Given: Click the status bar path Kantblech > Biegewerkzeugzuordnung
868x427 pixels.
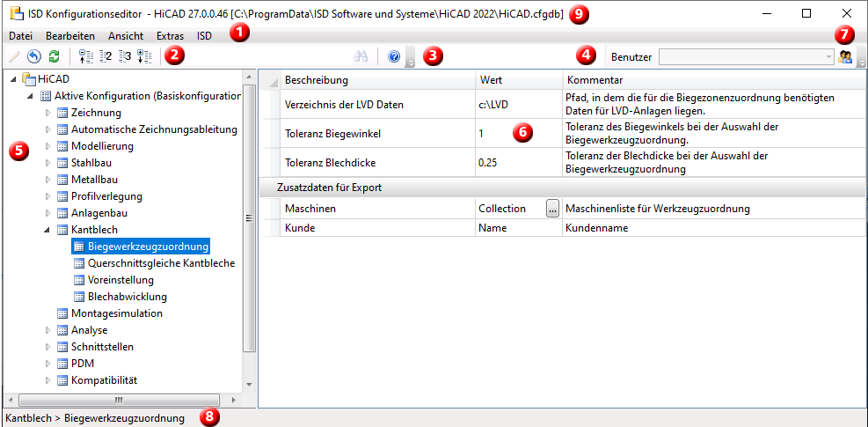Looking at the screenshot, I should (95, 417).
